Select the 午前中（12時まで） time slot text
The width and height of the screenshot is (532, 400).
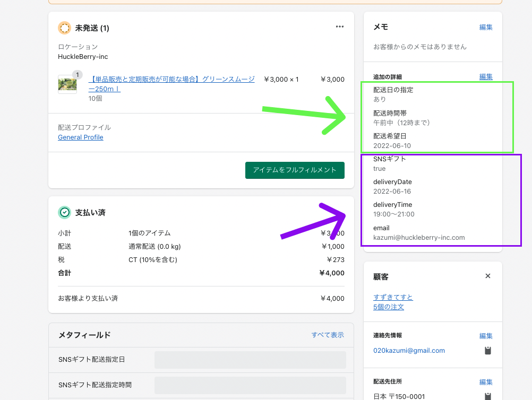pyautogui.click(x=402, y=123)
